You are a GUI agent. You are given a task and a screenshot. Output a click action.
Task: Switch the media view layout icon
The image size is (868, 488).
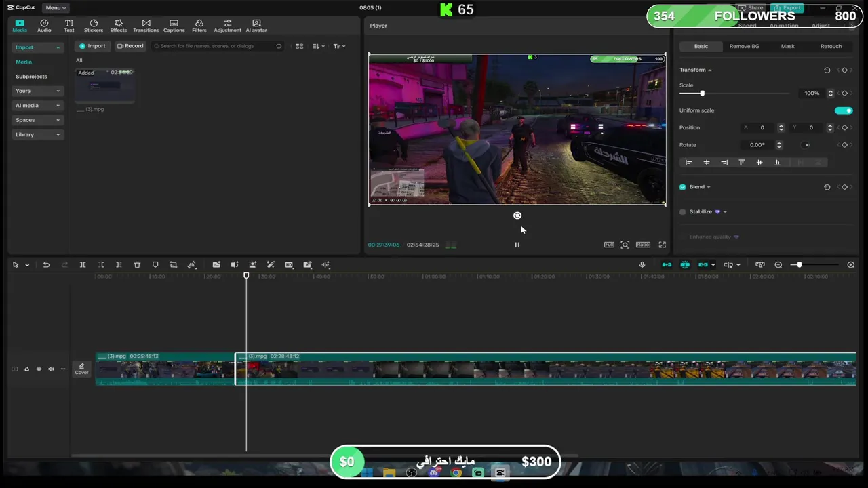click(x=299, y=46)
